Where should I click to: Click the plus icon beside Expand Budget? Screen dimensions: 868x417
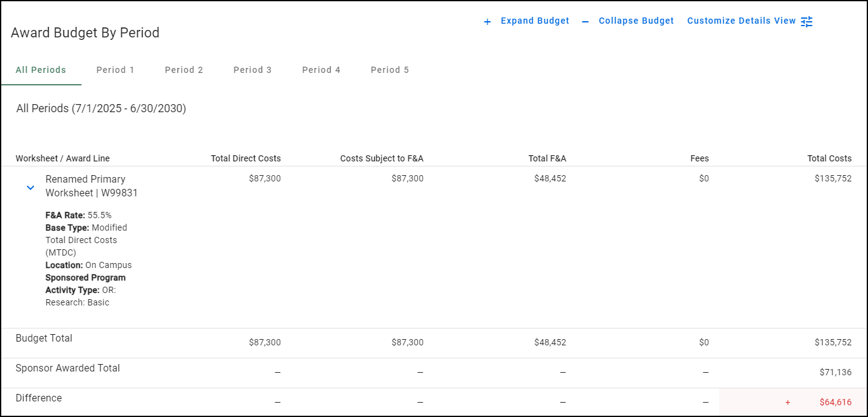[x=488, y=22]
